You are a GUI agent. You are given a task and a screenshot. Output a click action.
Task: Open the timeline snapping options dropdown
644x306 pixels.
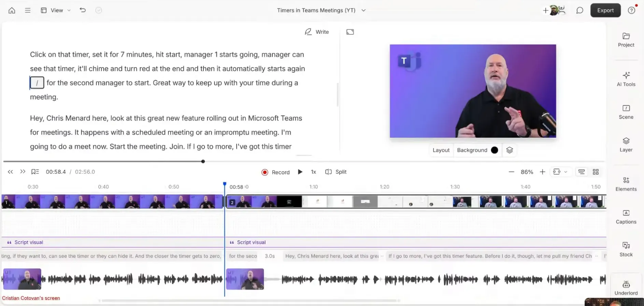pyautogui.click(x=560, y=172)
